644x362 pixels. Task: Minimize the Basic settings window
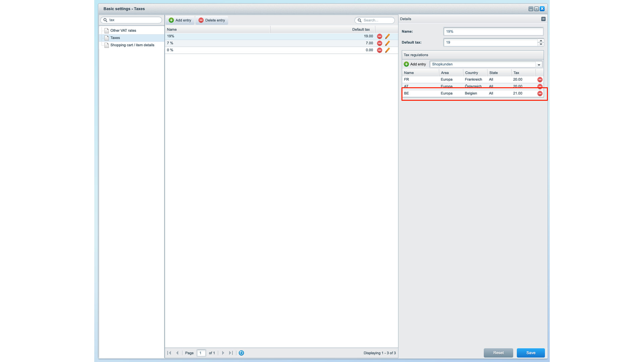tap(531, 9)
